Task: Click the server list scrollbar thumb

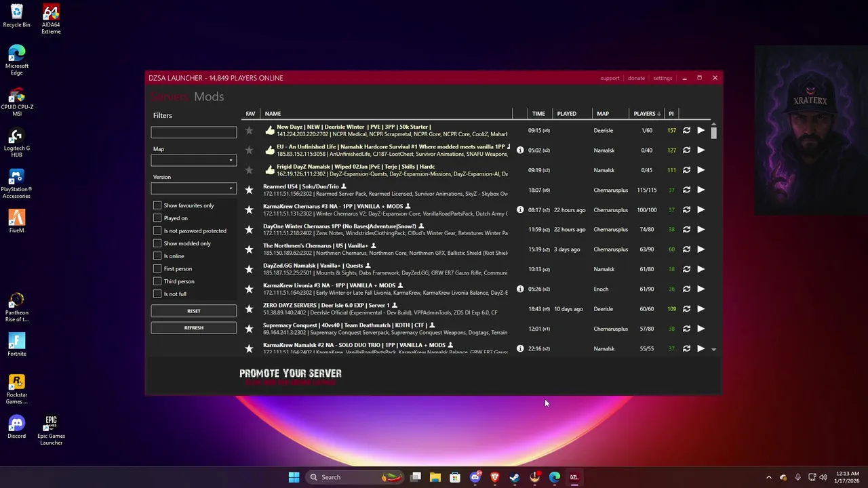Action: (x=713, y=131)
